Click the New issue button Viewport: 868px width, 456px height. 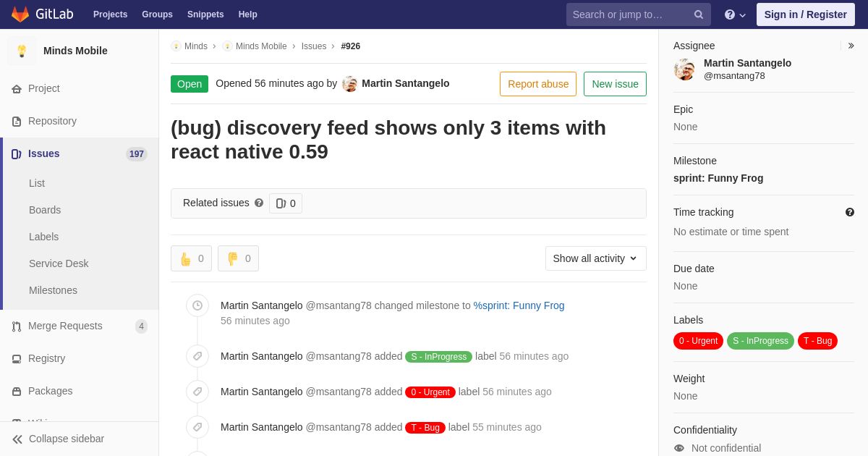coord(615,84)
